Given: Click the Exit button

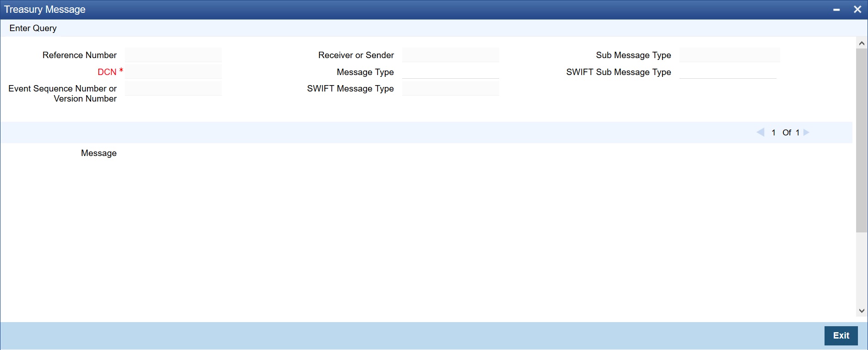Looking at the screenshot, I should (841, 335).
